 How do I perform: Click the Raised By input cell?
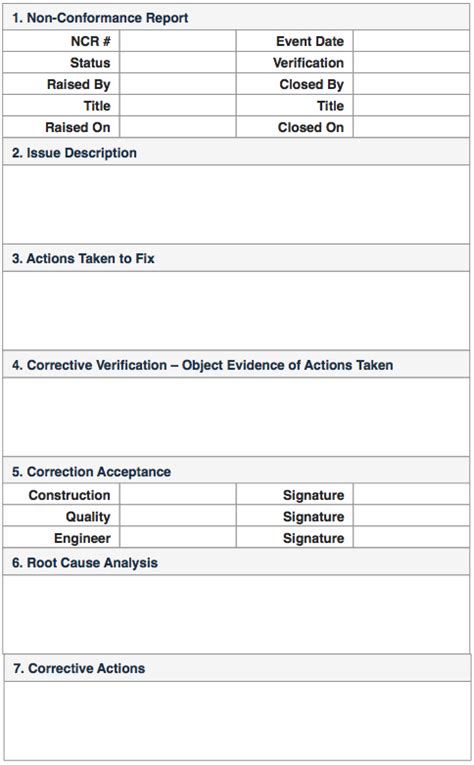pyautogui.click(x=178, y=84)
